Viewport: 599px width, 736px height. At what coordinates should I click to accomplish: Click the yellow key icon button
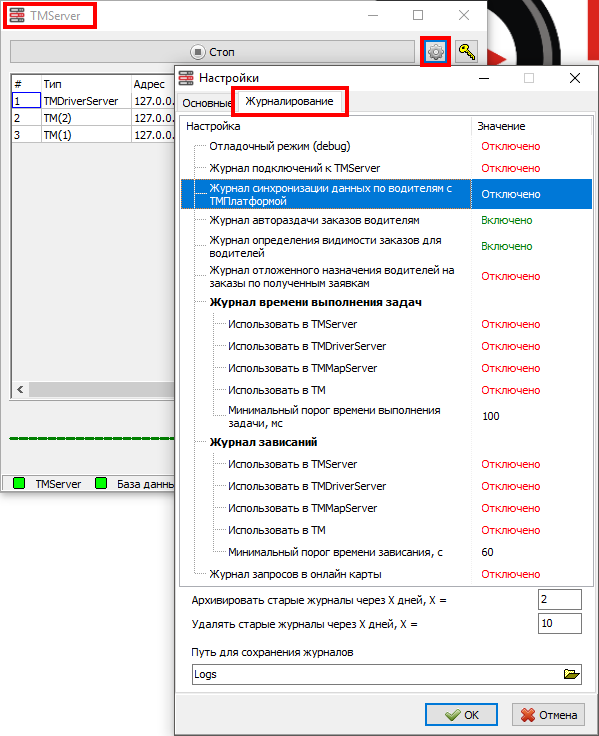point(467,52)
